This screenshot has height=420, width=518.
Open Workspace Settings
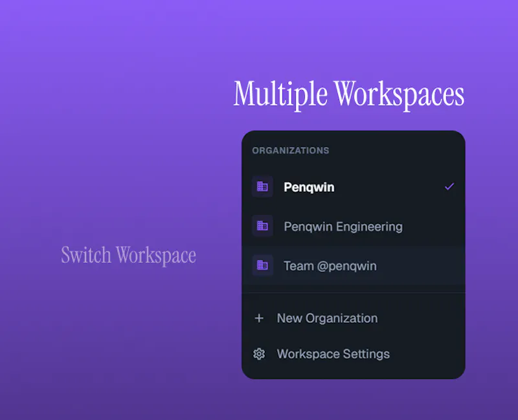pos(354,353)
